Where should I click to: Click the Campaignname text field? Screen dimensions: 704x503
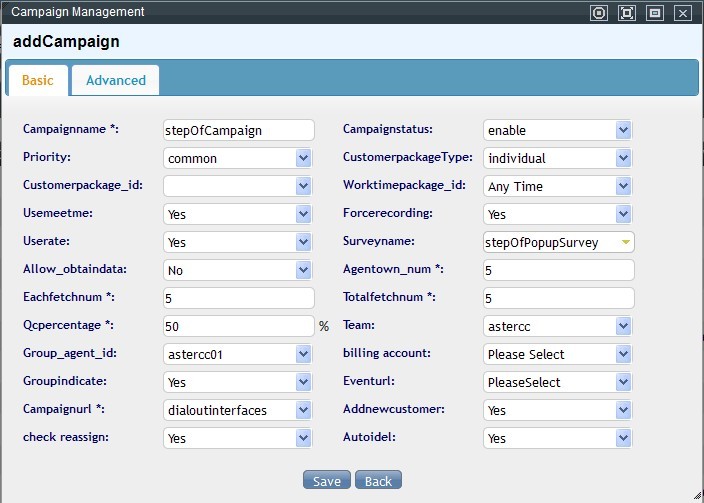point(238,130)
